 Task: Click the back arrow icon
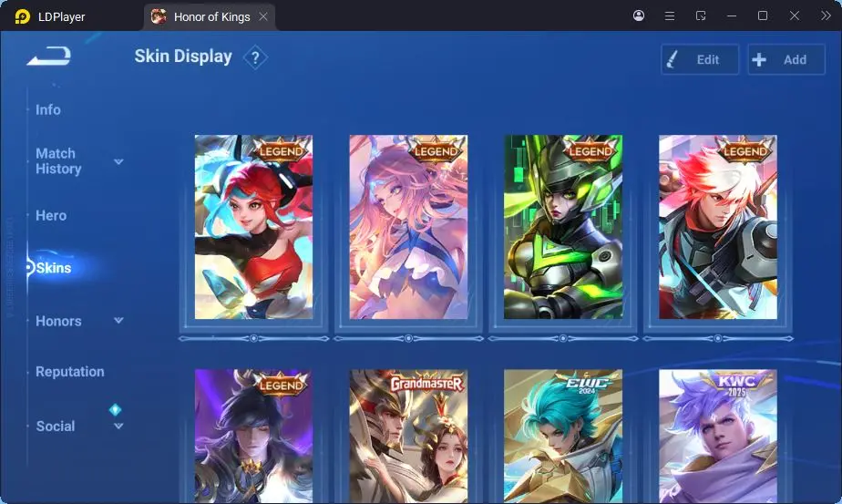point(49,56)
